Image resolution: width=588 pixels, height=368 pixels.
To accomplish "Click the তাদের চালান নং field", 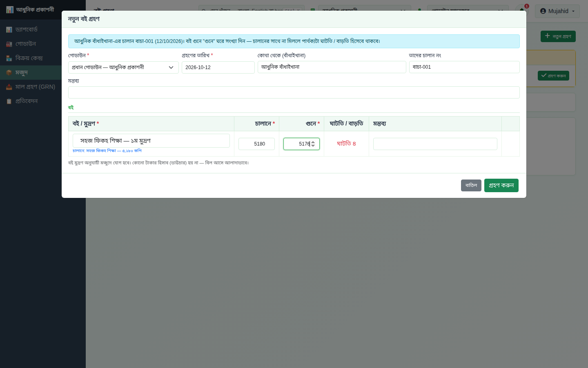I will (464, 67).
